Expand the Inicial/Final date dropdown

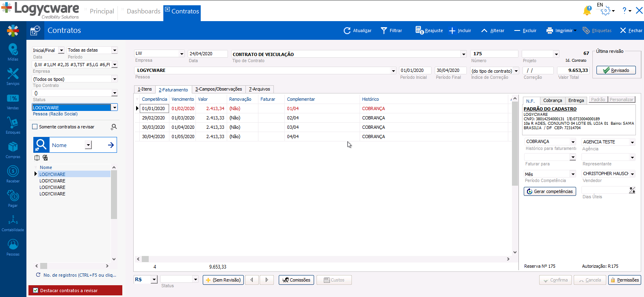[61, 50]
